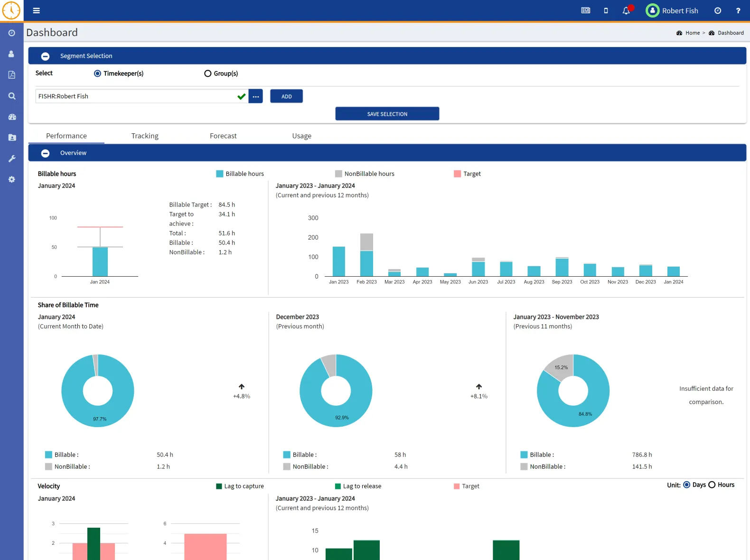Click the clock icon in left sidebar
This screenshot has width=750, height=560.
[12, 33]
